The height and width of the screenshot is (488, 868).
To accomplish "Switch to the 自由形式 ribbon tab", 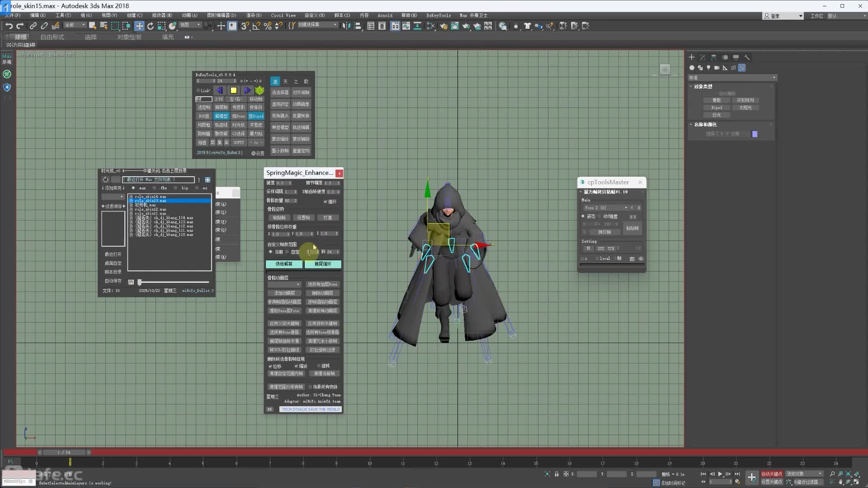I will [x=52, y=37].
